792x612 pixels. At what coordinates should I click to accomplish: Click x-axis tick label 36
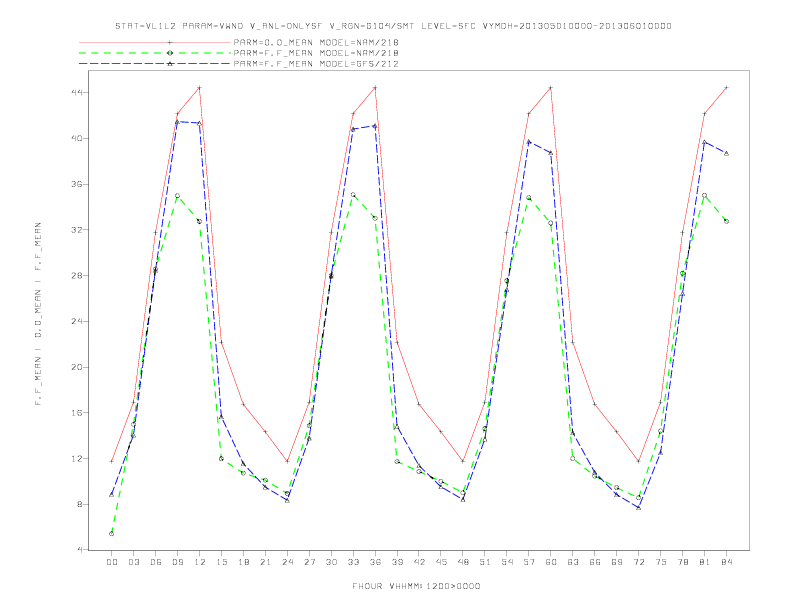click(375, 562)
